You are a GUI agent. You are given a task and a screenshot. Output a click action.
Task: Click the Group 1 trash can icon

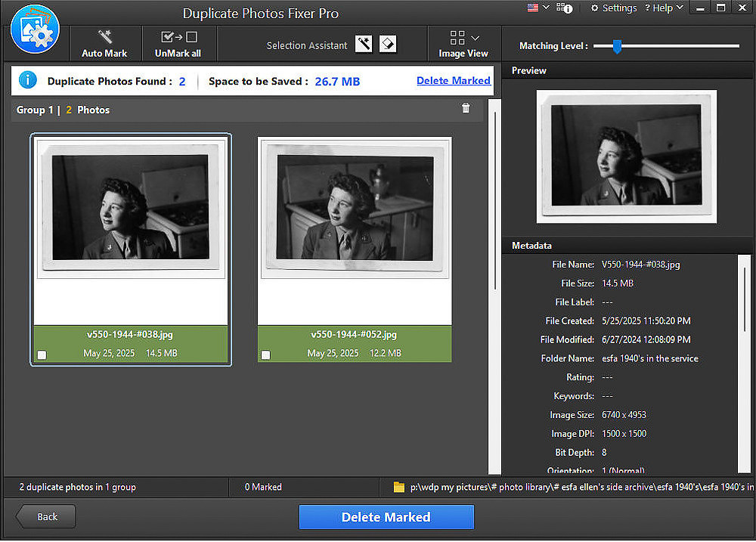466,108
